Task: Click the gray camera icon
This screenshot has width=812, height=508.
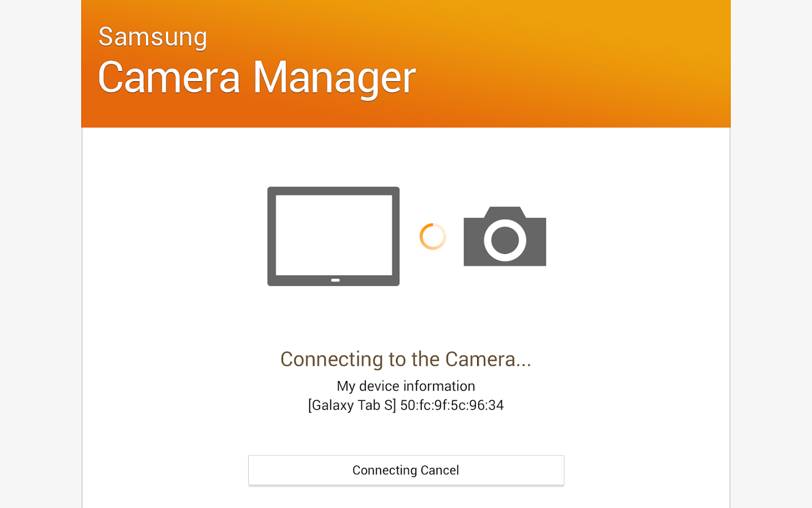Action: pyautogui.click(x=505, y=237)
